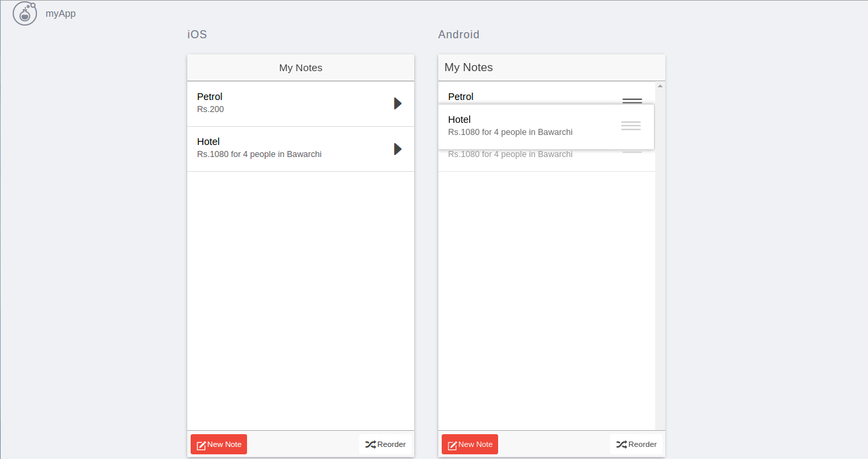This screenshot has width=868, height=459.
Task: Click New Note button in Android panel
Action: click(x=470, y=444)
